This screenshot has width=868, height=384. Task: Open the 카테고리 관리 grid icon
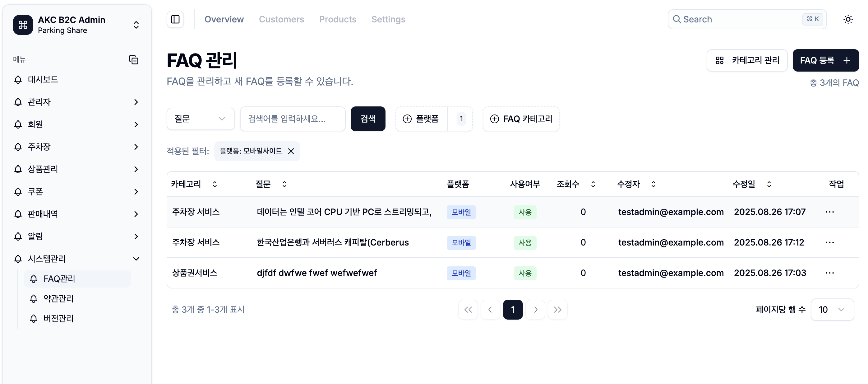point(719,60)
